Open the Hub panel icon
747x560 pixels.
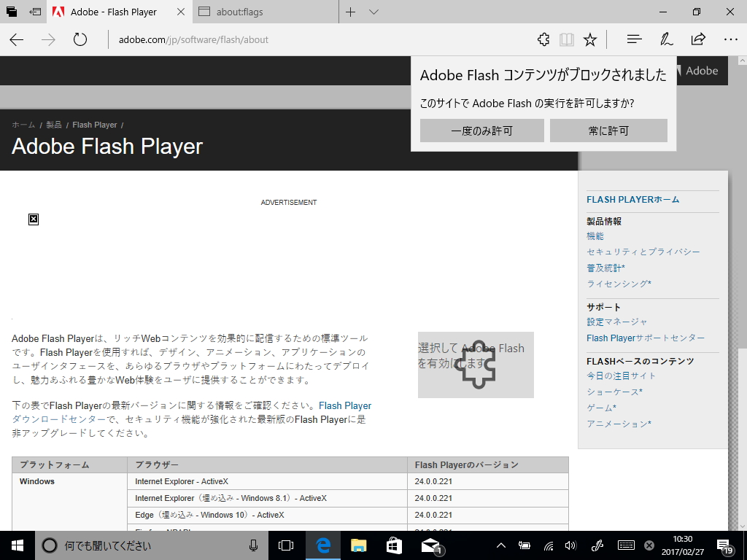coord(635,39)
